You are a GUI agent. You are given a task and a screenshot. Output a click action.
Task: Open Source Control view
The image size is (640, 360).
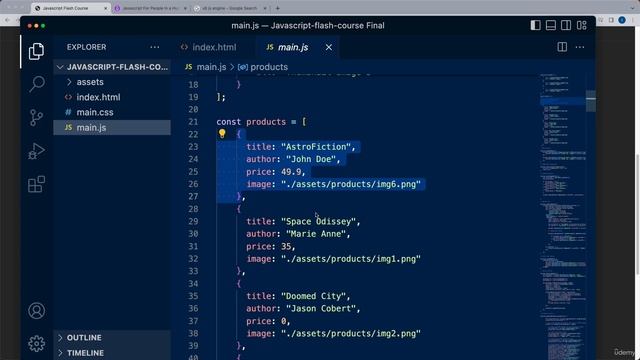(x=36, y=118)
